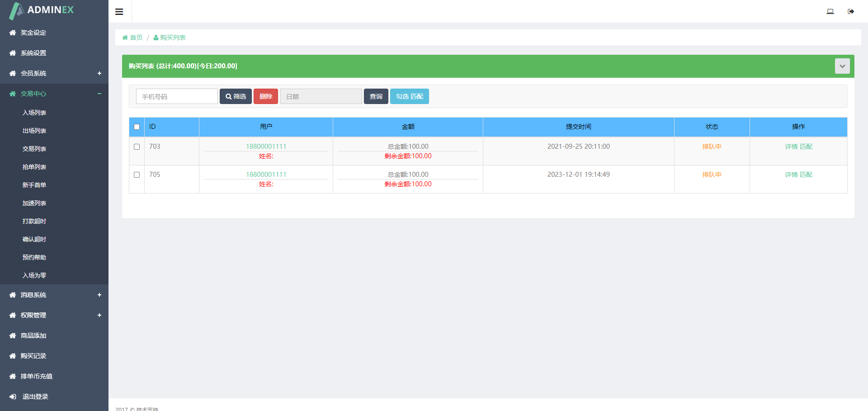Click 匹配 for row 703
Viewport: 868px width, 411px height.
point(806,146)
